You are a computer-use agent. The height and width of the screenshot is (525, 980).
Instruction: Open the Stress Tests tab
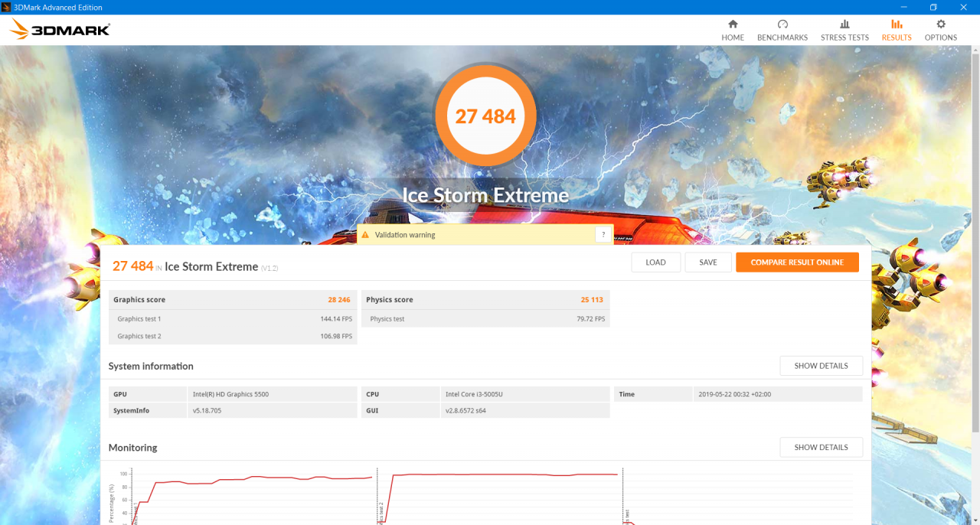(x=844, y=31)
